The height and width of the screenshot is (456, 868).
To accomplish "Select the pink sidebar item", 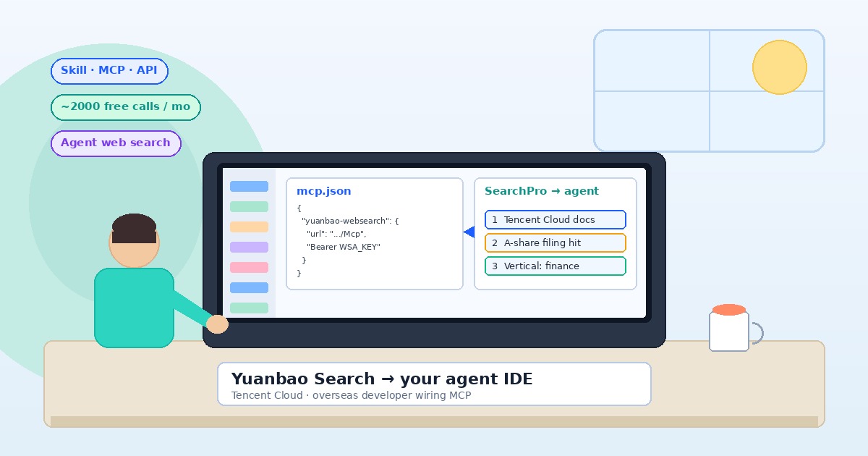I will coord(249,268).
